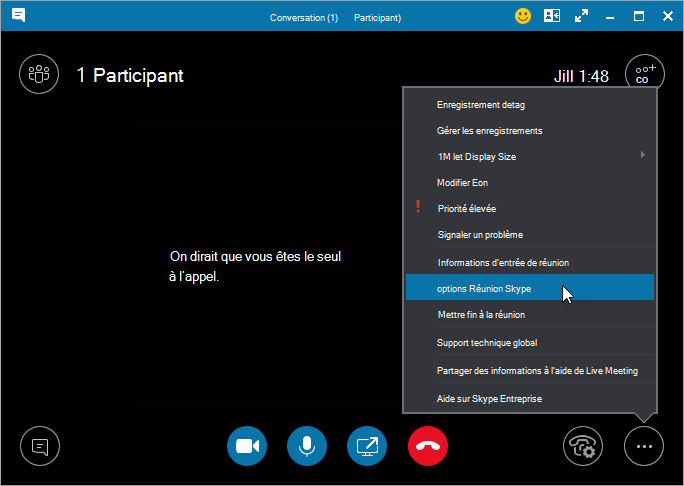Choose 'Signaler un problème' menu entry
Screen dimensions: 684x486
pos(530,235)
